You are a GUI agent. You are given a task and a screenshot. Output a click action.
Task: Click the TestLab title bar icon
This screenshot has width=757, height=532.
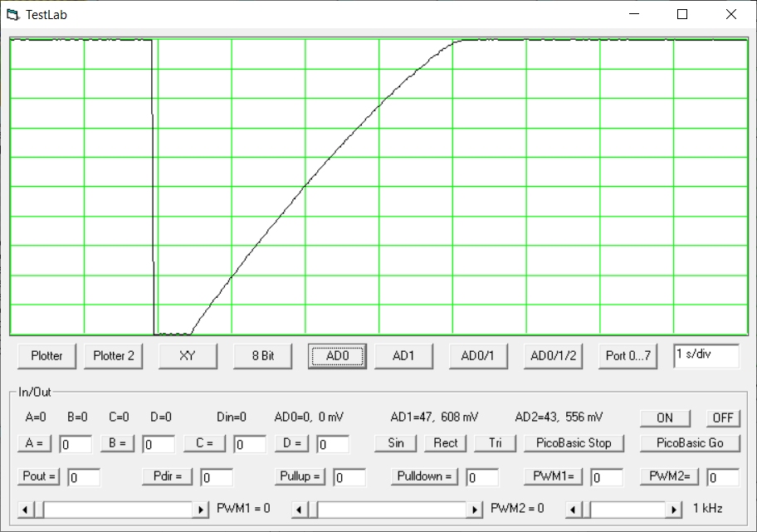12,14
